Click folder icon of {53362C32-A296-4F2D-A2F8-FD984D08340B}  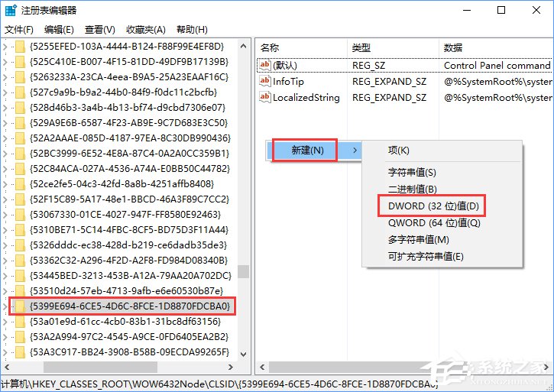(x=20, y=261)
